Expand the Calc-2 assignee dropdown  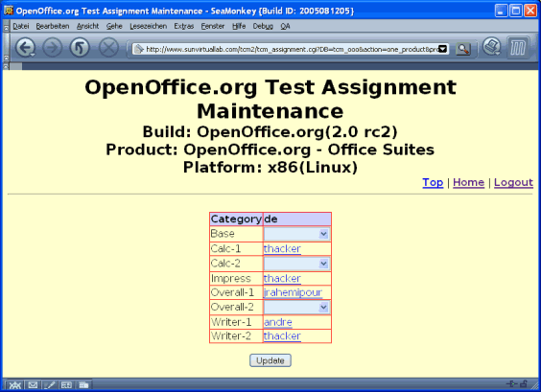click(296, 264)
